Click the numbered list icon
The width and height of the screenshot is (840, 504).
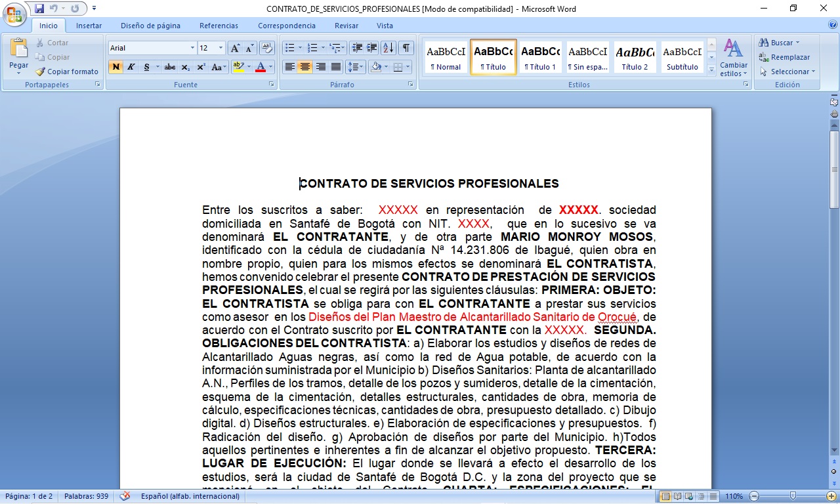point(312,48)
